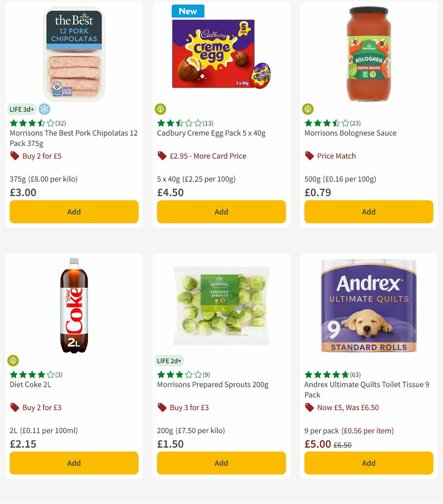
Task: Click the New badge on Cadbury Creme Egg
Action: [x=188, y=11]
